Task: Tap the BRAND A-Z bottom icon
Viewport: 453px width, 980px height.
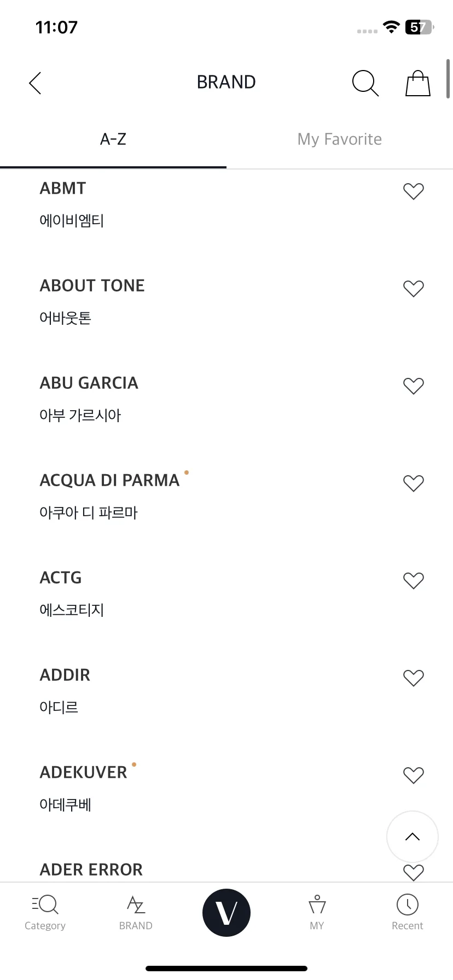Action: pyautogui.click(x=136, y=913)
